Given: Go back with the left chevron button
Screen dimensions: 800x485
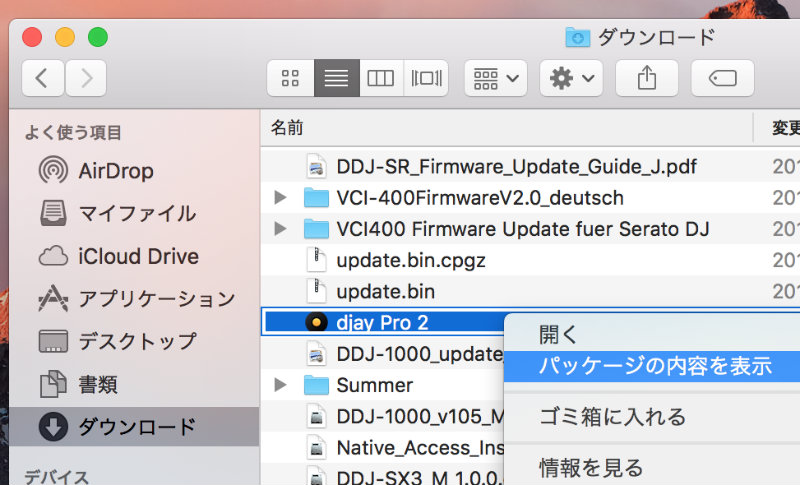Looking at the screenshot, I should click(x=43, y=78).
